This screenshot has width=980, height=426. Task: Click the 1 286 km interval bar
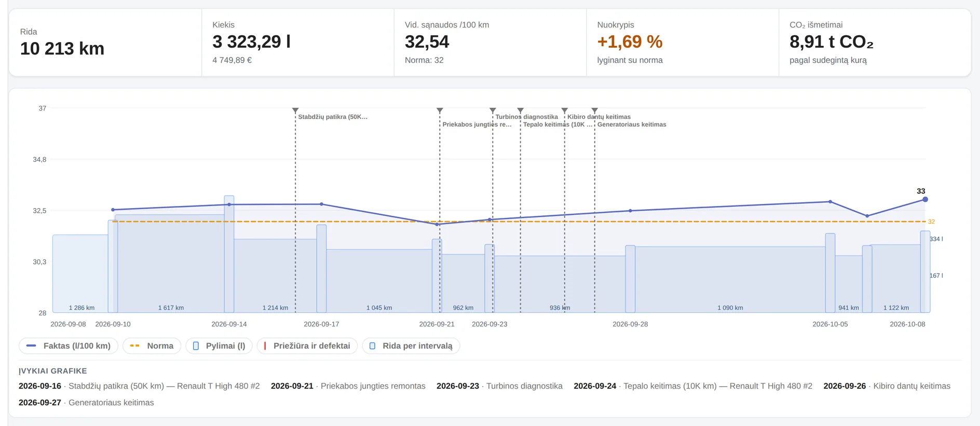(x=80, y=273)
